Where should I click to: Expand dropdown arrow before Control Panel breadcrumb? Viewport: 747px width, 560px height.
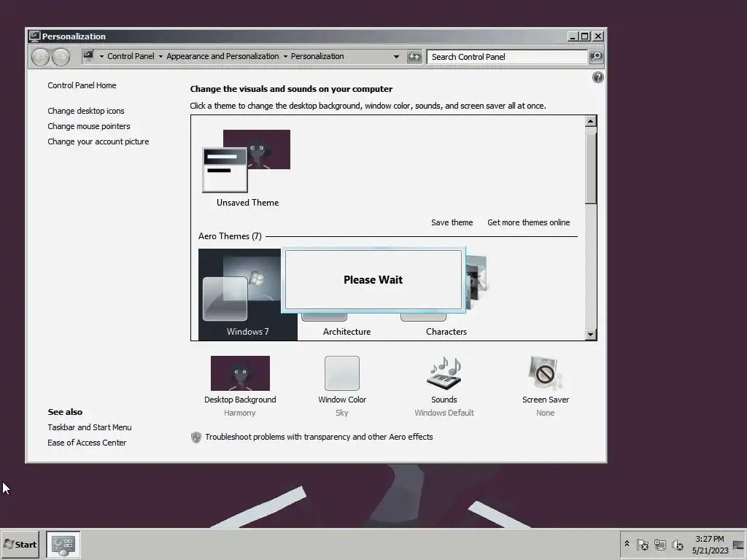coord(101,57)
